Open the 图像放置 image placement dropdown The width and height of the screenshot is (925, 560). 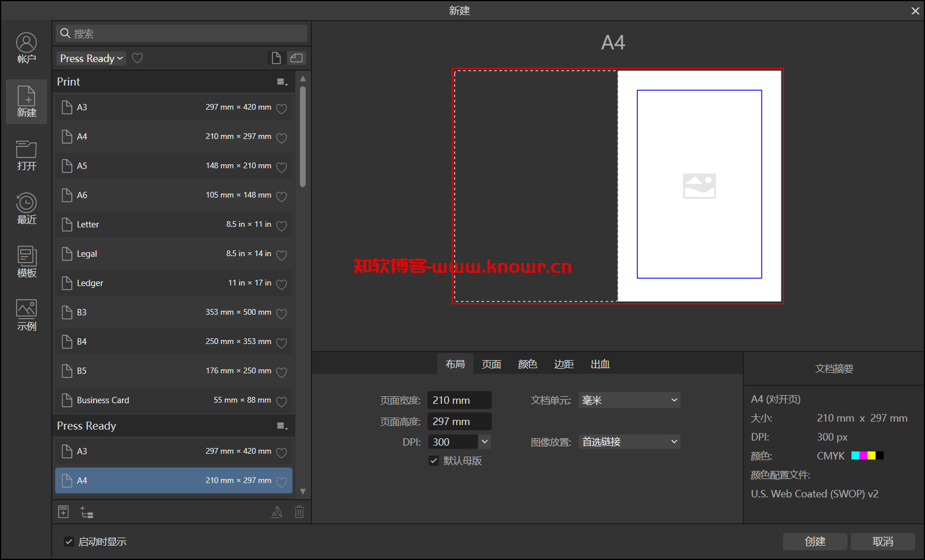pyautogui.click(x=630, y=442)
